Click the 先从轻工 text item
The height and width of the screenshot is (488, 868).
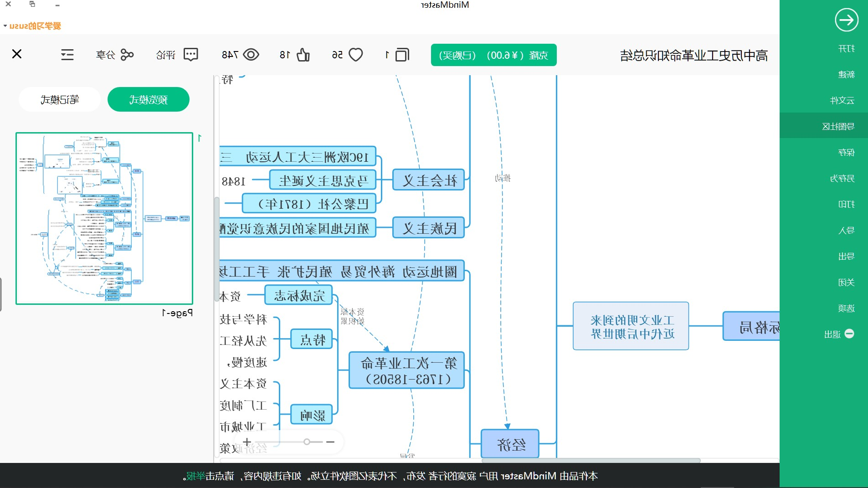(x=243, y=340)
